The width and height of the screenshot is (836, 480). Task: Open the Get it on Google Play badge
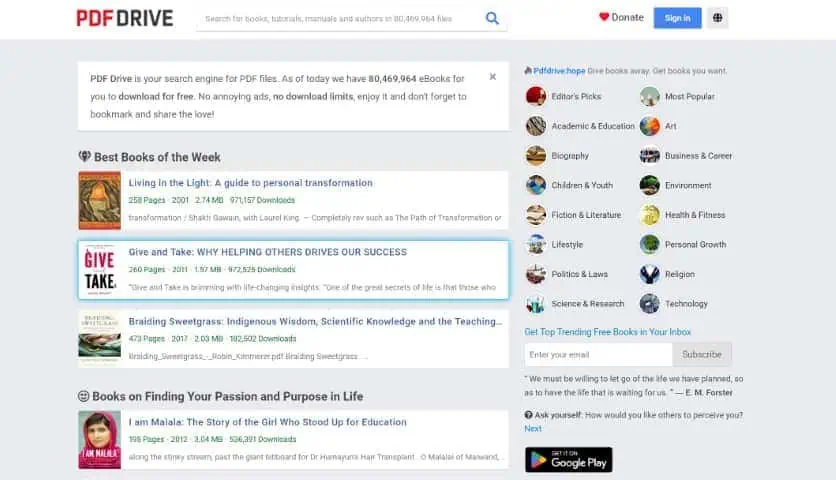tap(568, 460)
